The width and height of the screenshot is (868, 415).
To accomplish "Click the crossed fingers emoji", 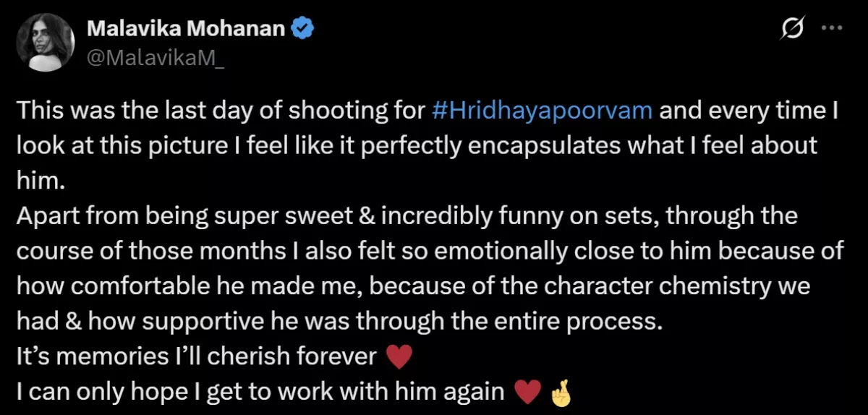I will (561, 391).
